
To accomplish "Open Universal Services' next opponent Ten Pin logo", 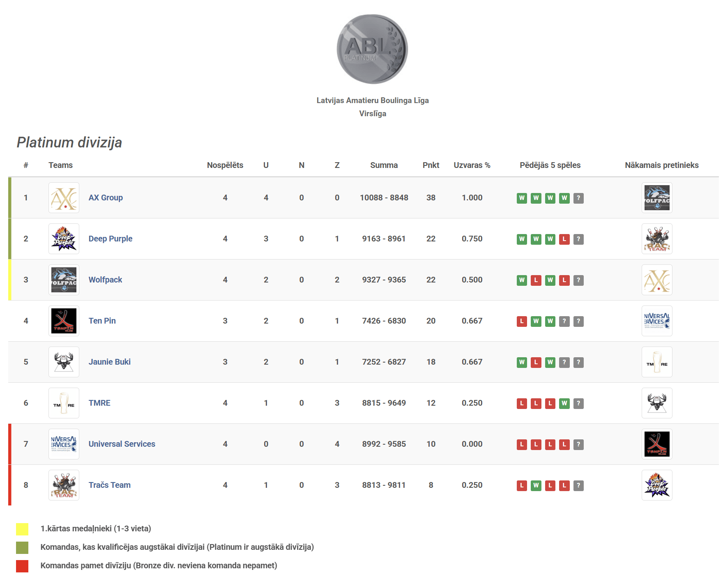I will pos(657,444).
